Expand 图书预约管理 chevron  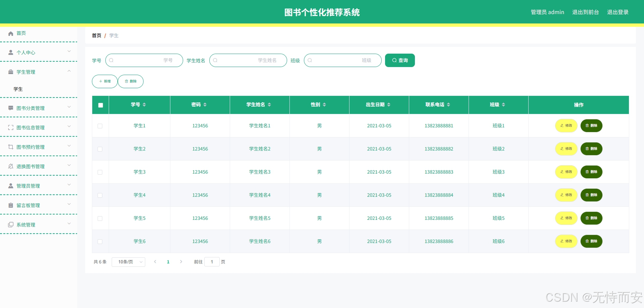(69, 146)
